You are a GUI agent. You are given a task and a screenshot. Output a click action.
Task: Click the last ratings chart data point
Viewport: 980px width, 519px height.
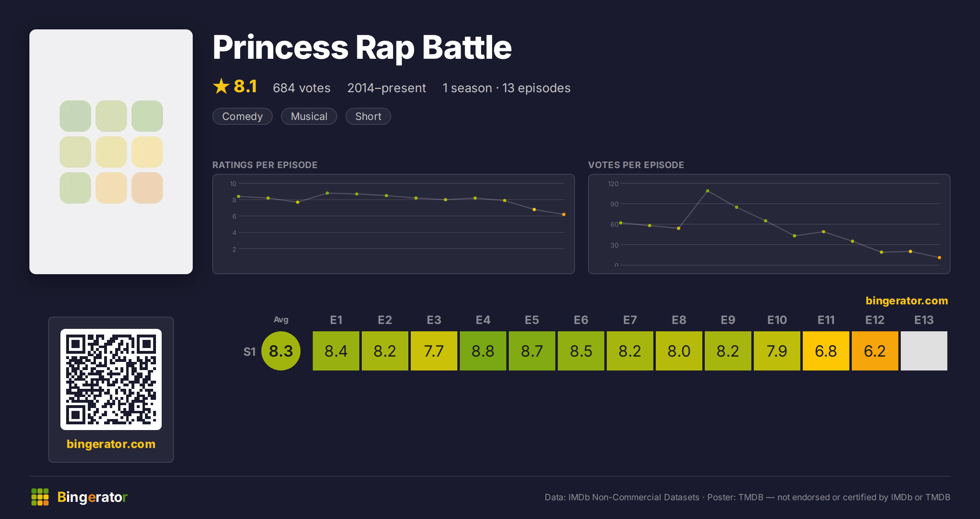pos(564,214)
